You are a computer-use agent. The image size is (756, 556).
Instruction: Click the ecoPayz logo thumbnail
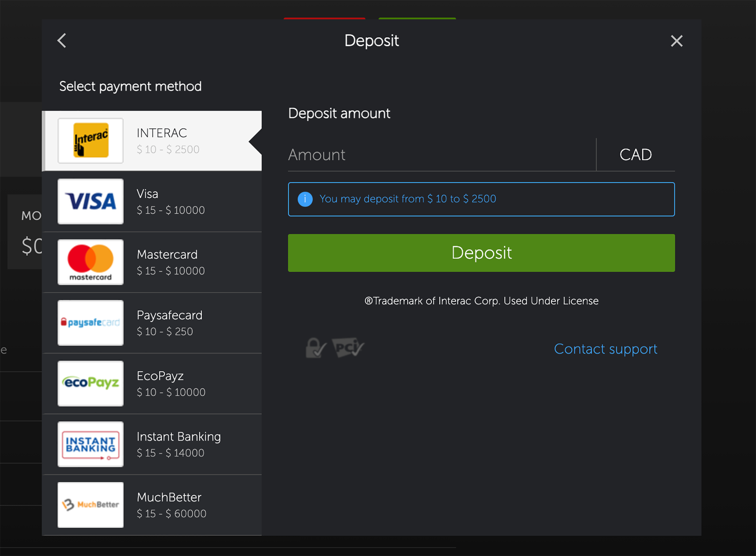click(x=91, y=383)
